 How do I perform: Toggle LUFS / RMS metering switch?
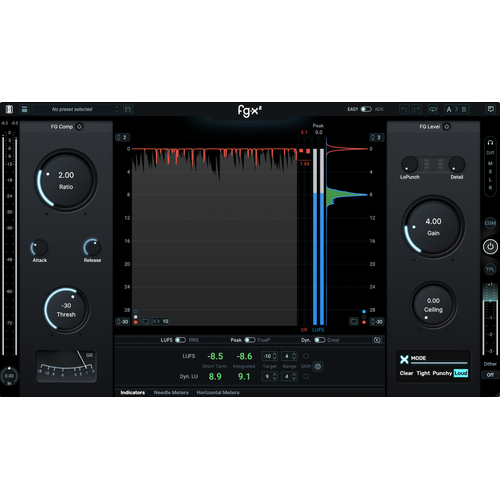(180, 340)
